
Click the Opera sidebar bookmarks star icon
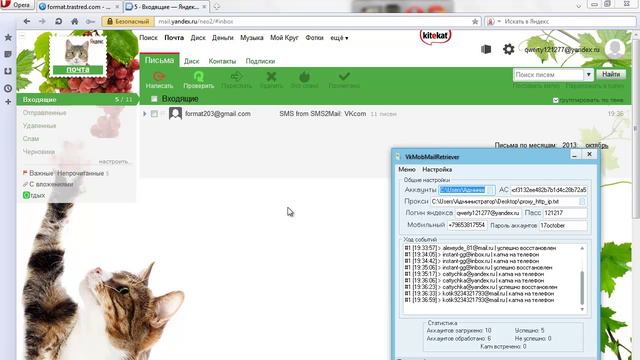(x=8, y=38)
